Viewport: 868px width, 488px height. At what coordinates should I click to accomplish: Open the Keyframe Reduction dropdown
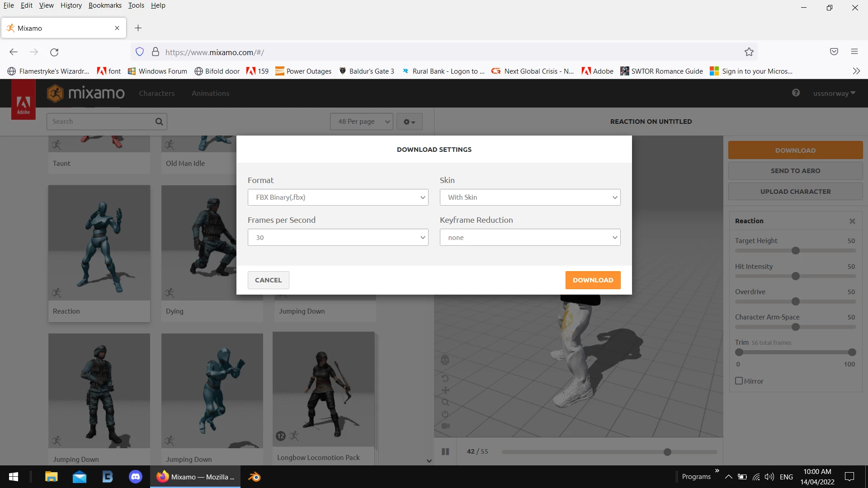pos(530,238)
